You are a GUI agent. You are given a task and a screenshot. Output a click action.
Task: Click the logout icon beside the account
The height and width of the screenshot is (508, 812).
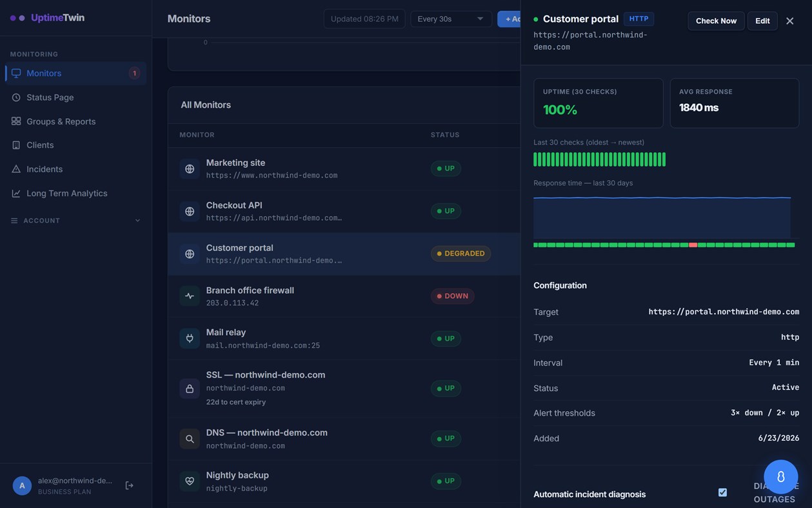click(129, 485)
